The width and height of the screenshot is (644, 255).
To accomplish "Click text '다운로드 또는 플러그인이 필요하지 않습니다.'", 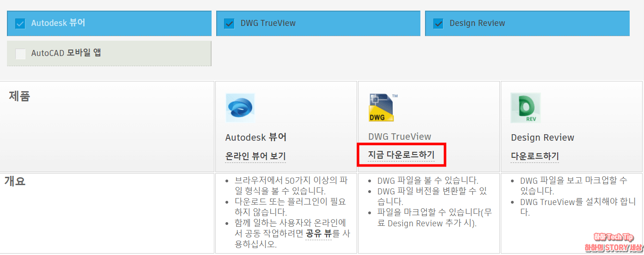I will (x=290, y=207).
